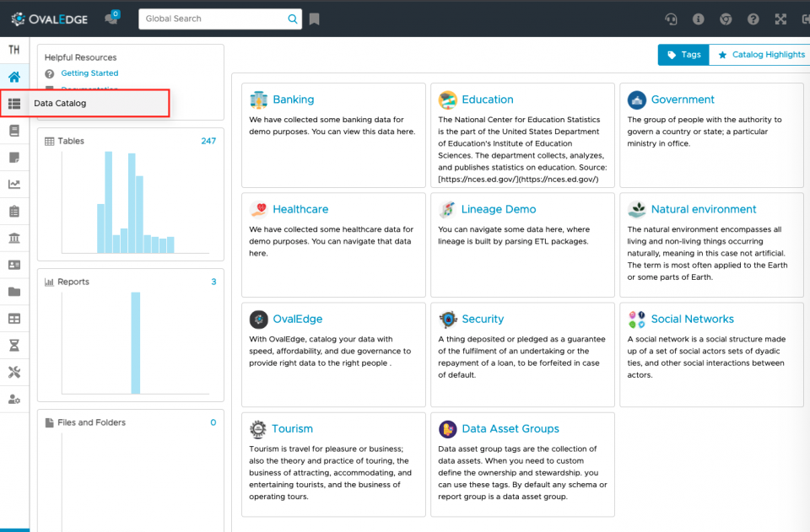Image resolution: width=810 pixels, height=532 pixels.
Task: Open the user settings sidebar icon
Action: (x=14, y=399)
